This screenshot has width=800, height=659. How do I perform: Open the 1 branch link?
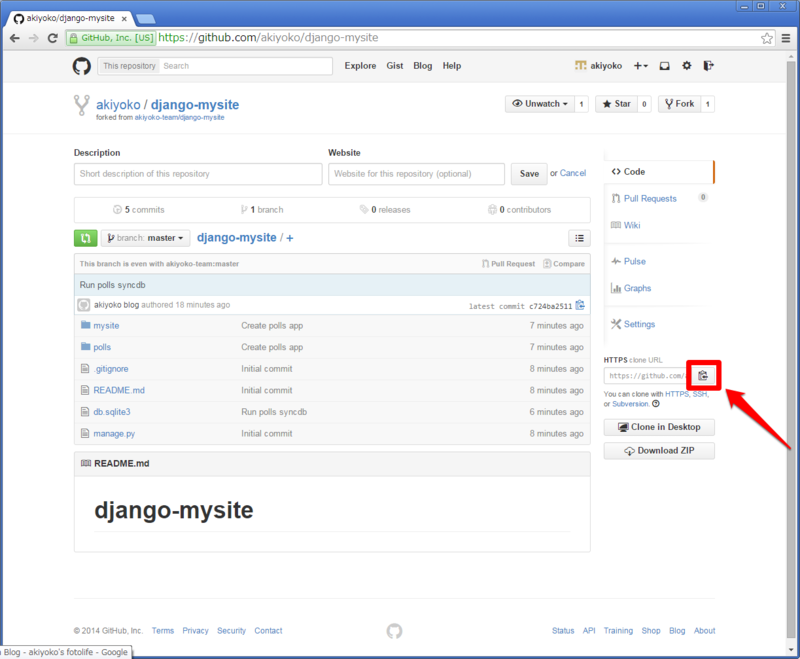point(262,210)
